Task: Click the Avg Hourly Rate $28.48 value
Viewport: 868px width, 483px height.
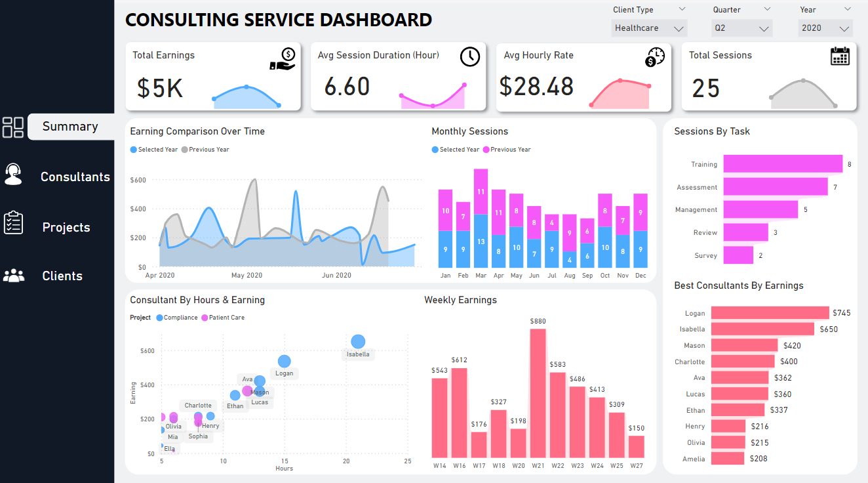Action: (x=536, y=86)
